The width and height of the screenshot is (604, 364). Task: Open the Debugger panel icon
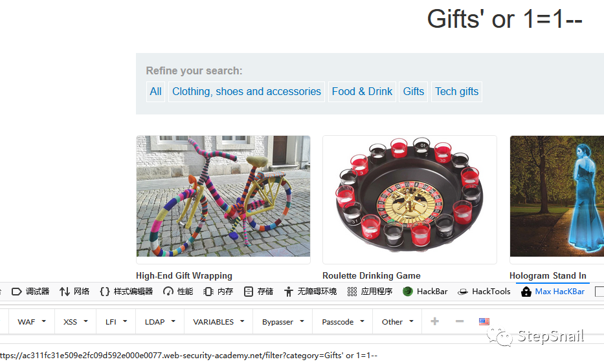(x=17, y=292)
